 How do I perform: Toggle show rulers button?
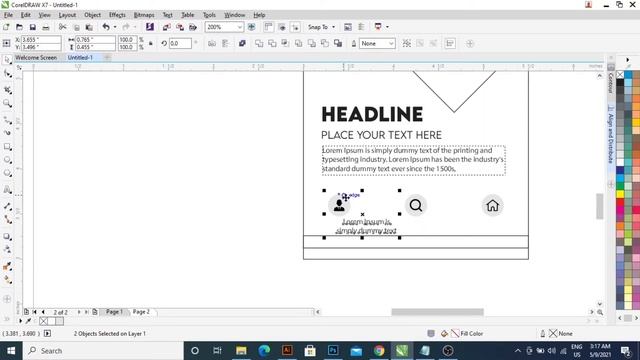point(268,27)
